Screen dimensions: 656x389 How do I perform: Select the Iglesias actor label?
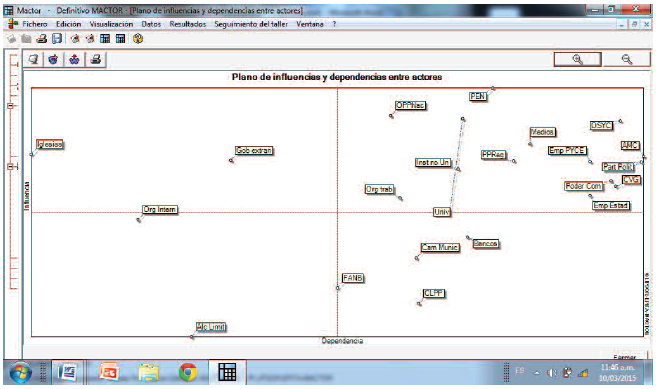pyautogui.click(x=50, y=144)
